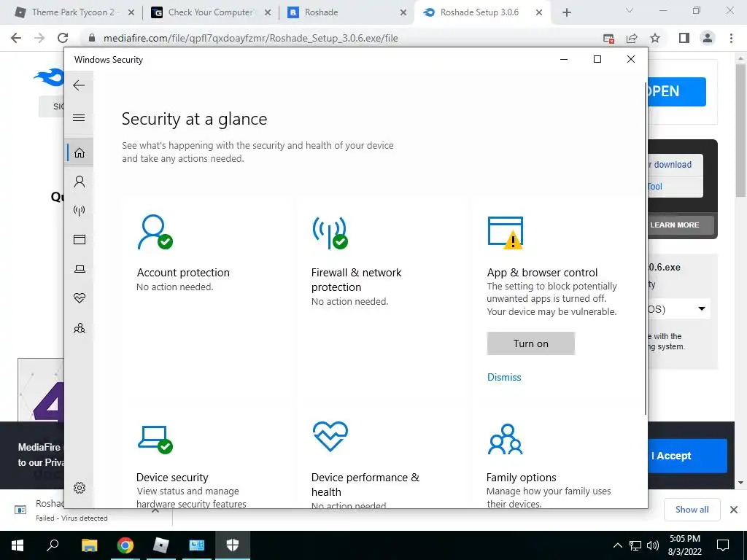Click Turn on for App & browser control
Viewport: 747px width, 560px height.
pos(531,343)
